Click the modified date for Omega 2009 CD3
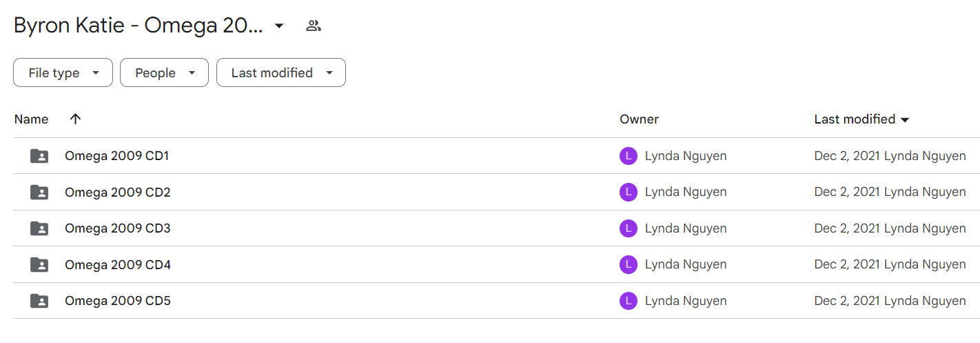The image size is (980, 343). (x=848, y=228)
